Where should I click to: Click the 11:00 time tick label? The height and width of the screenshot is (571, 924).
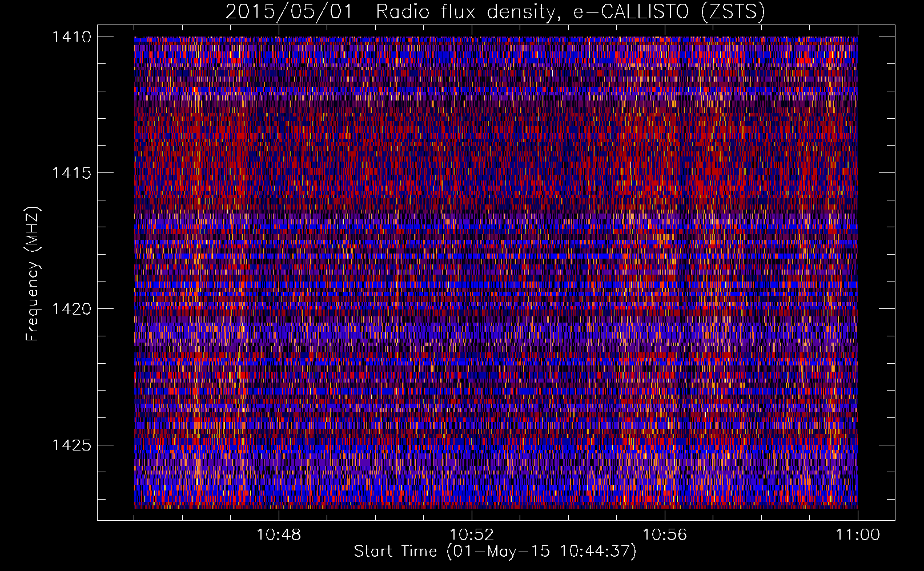click(x=858, y=535)
